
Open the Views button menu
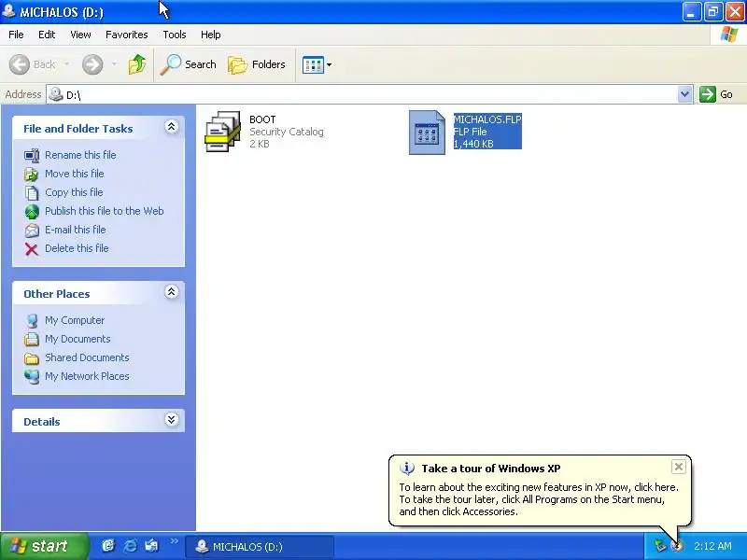tap(317, 64)
